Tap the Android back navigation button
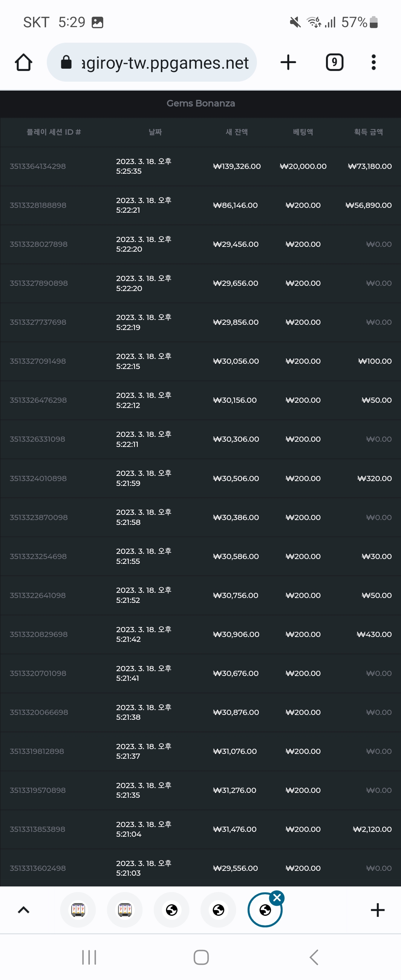Image resolution: width=401 pixels, height=980 pixels. 313,957
